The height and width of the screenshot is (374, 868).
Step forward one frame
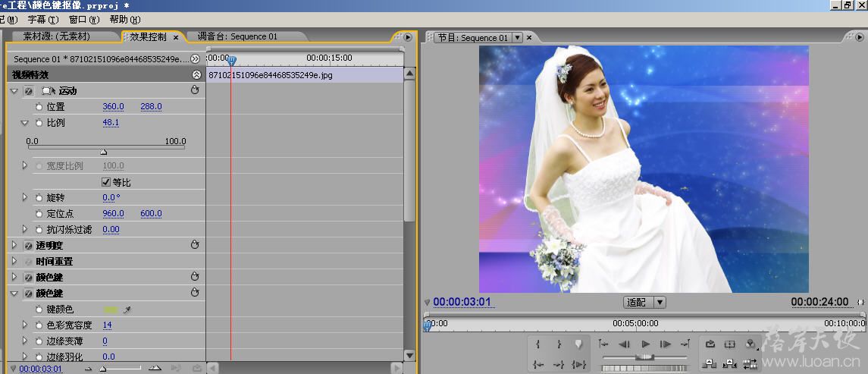pos(666,344)
